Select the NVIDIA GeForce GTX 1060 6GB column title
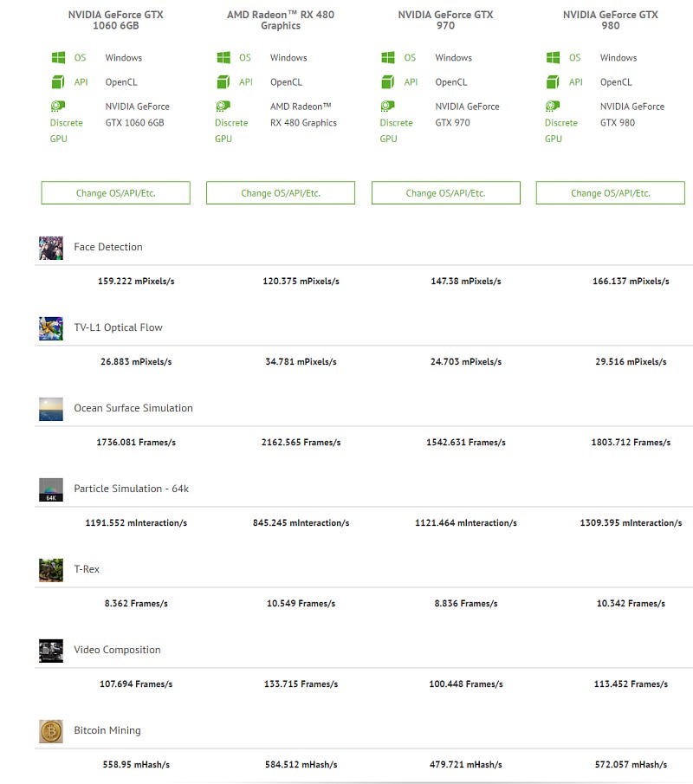 pos(115,20)
